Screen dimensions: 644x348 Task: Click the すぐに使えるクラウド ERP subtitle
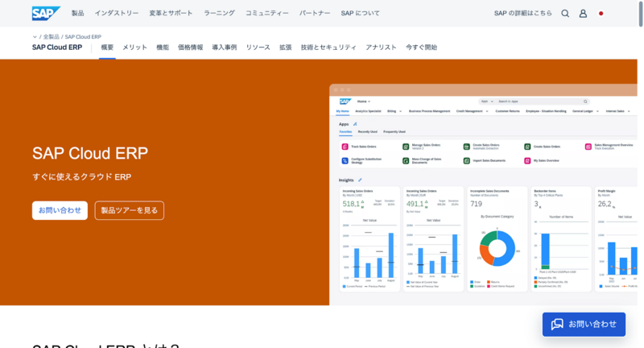coord(82,177)
